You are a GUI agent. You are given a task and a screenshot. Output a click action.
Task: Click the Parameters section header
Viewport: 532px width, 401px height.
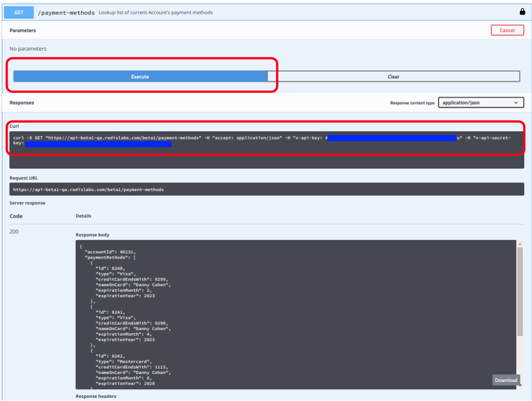[23, 31]
